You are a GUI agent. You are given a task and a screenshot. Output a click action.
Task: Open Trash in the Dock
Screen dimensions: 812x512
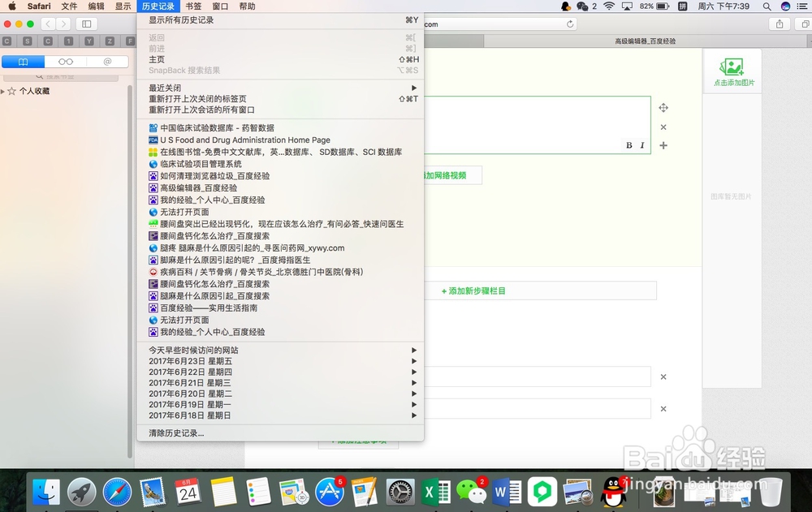point(771,492)
